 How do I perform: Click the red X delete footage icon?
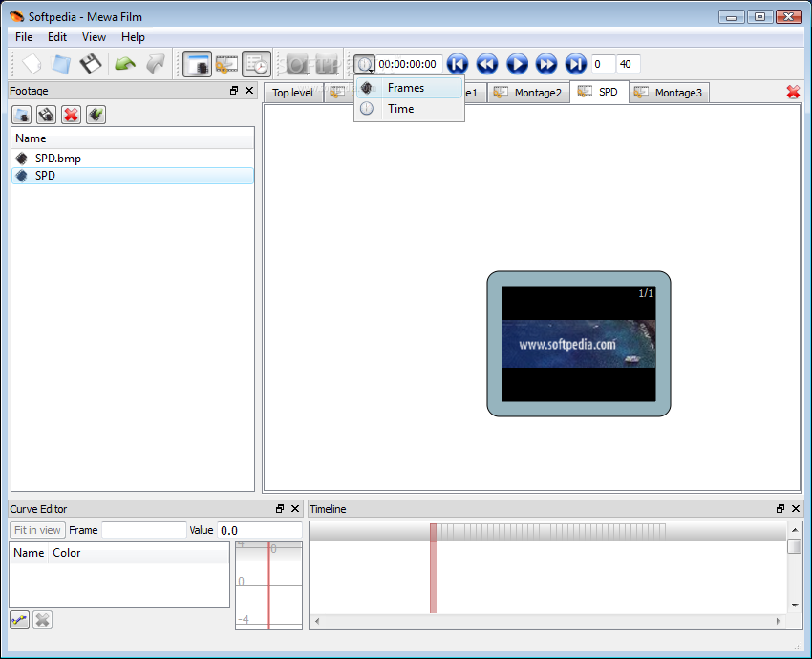click(x=71, y=115)
